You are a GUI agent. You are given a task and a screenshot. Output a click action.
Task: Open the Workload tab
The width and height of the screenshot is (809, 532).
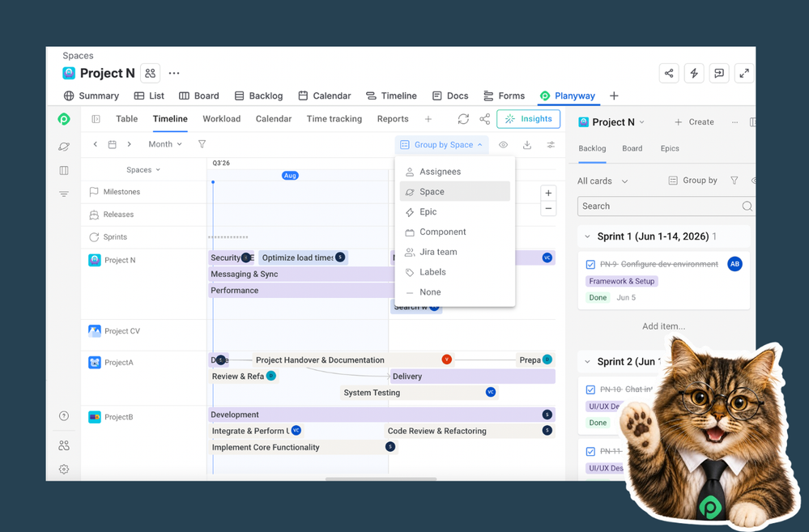pyautogui.click(x=221, y=119)
